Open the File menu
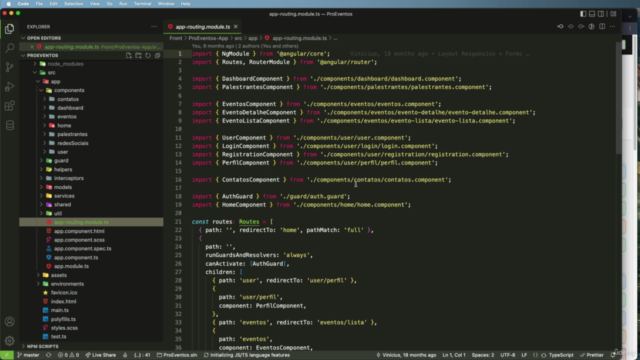This screenshot has width=640, height=360. 39,4
